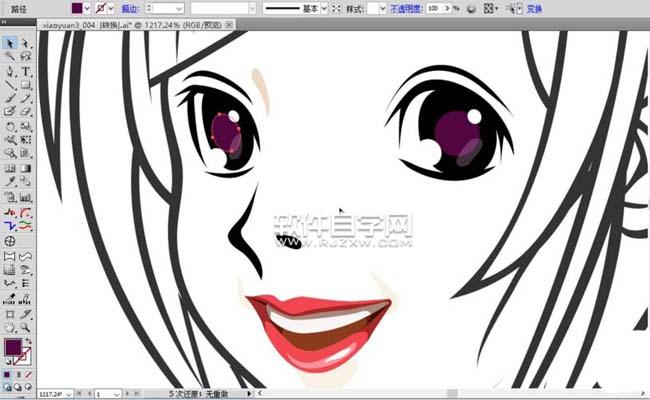Viewport: 650px width, 400px height.
Task: Select the Hand tool
Action: coord(10,327)
